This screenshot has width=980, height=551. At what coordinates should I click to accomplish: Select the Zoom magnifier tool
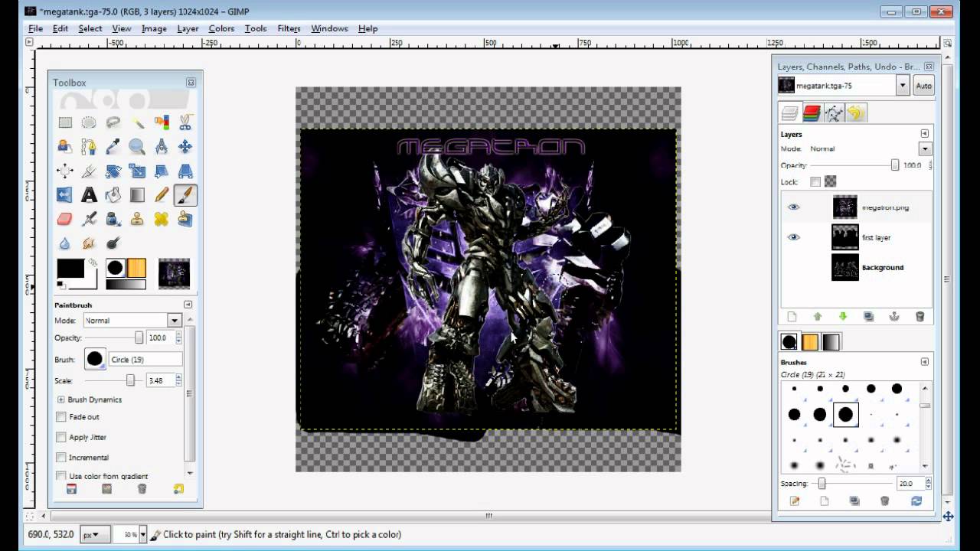click(137, 146)
